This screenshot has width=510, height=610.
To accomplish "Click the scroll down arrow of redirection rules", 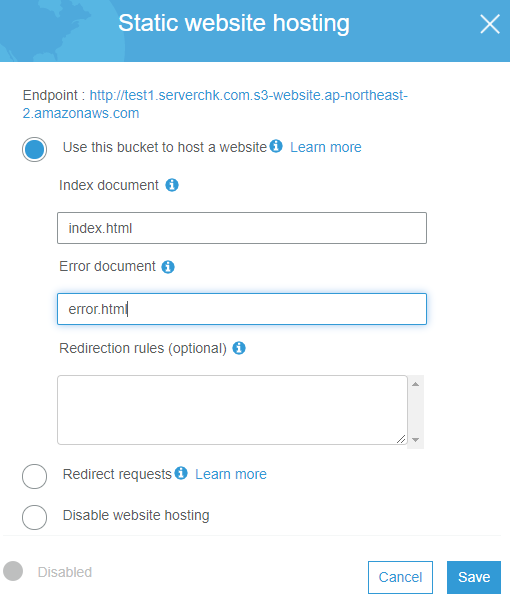I will [x=415, y=440].
